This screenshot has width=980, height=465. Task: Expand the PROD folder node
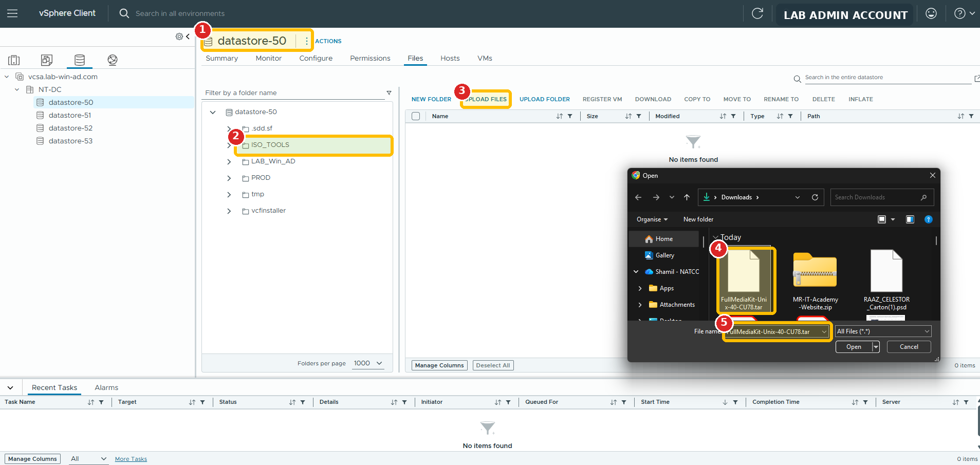229,178
